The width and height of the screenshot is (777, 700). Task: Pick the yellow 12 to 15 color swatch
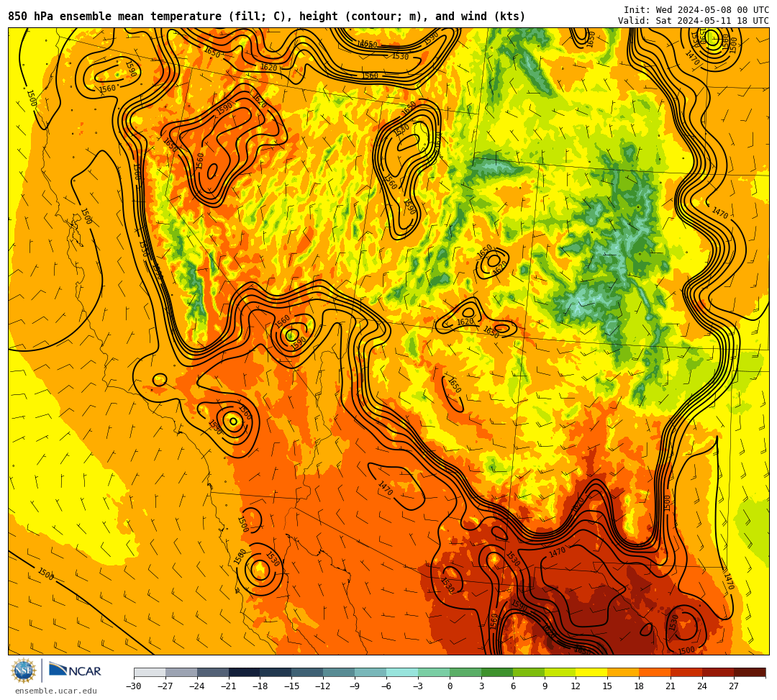coord(592,672)
